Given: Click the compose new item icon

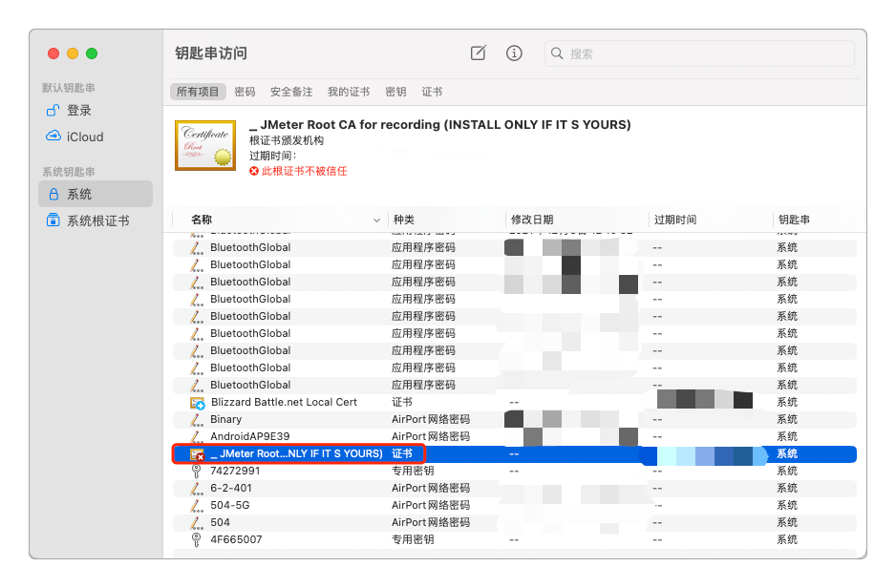Looking at the screenshot, I should [478, 53].
